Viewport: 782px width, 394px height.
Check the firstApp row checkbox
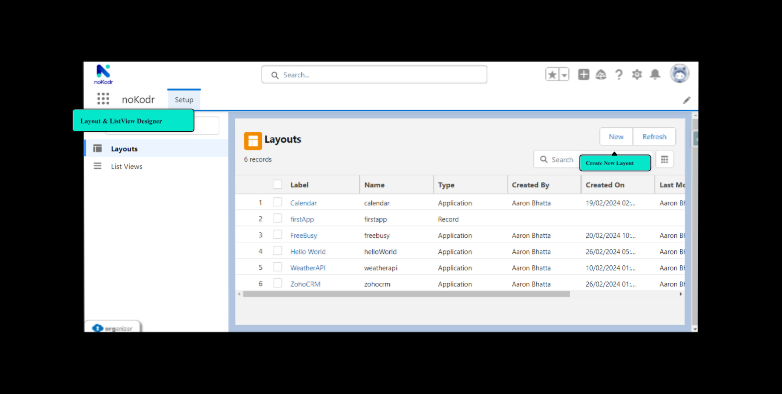coord(277,218)
